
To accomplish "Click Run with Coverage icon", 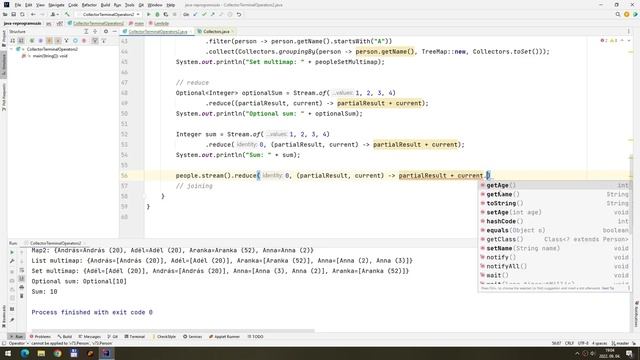I will coord(166,14).
